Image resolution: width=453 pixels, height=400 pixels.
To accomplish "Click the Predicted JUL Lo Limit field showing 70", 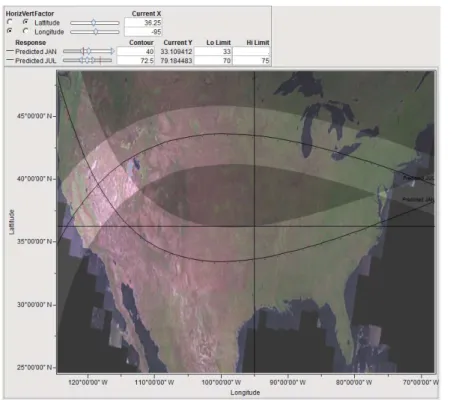I will coord(213,60).
